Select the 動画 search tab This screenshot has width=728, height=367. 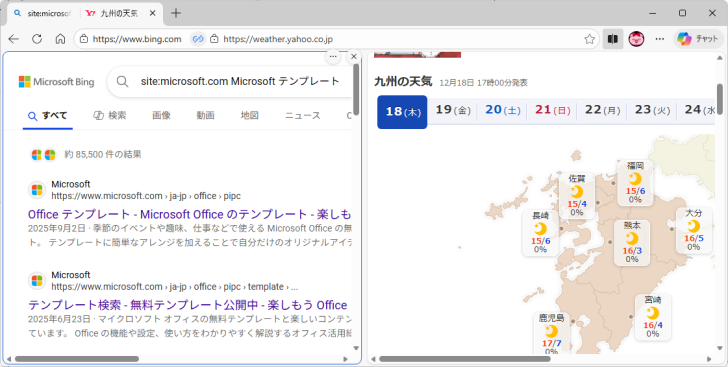click(205, 115)
